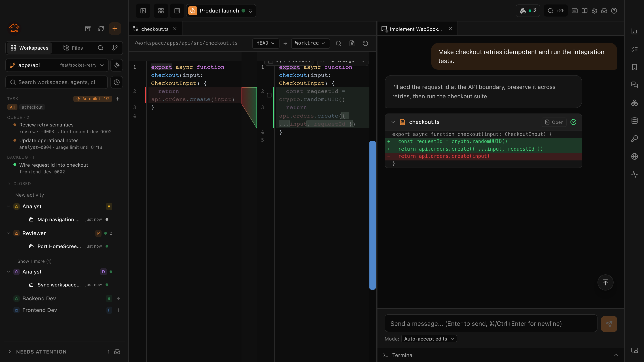
Task: Collapse the Reviewer agent group
Action: click(x=8, y=233)
